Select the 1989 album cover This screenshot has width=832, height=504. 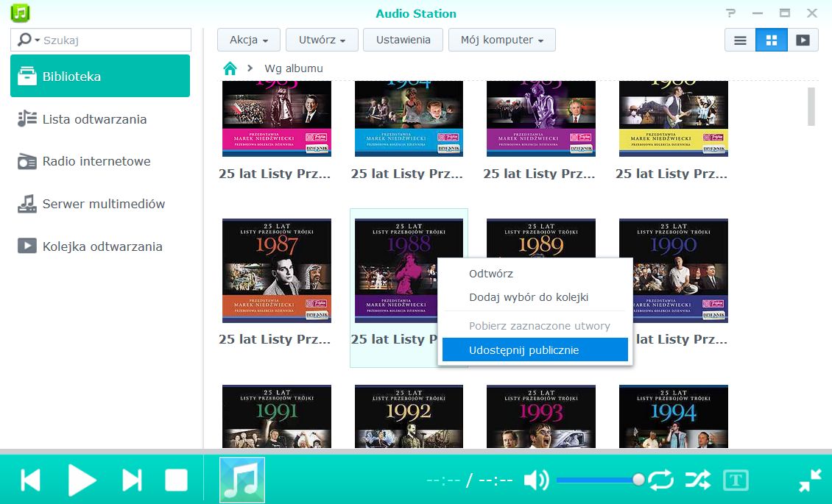(540, 238)
